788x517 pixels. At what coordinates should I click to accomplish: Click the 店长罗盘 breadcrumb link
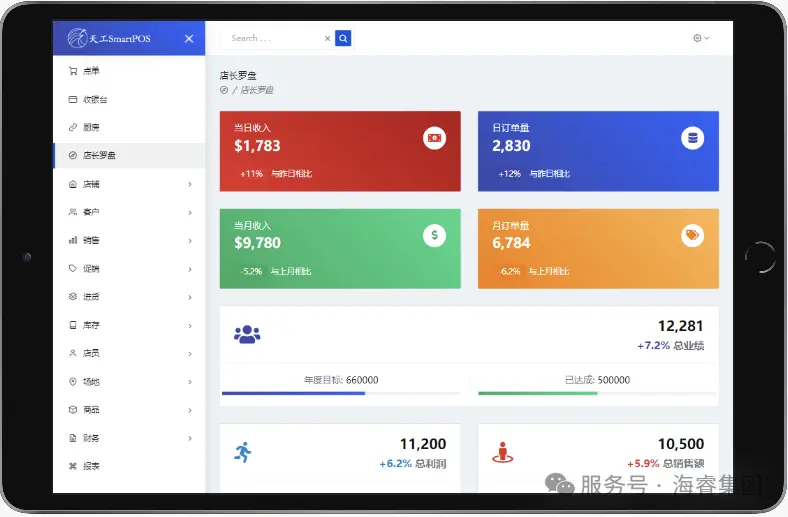(x=257, y=90)
